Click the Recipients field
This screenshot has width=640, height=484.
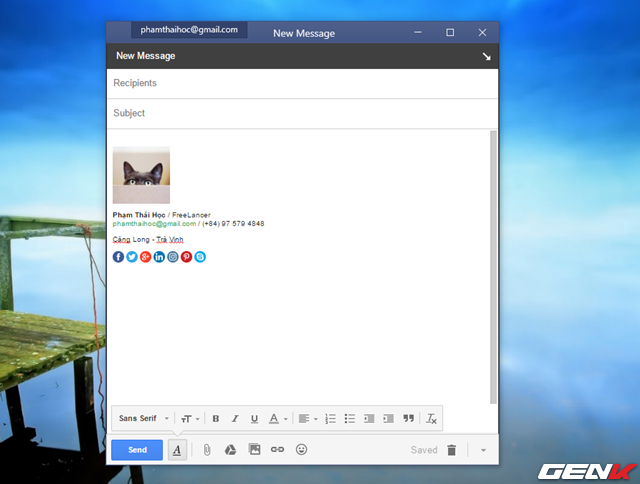point(302,83)
